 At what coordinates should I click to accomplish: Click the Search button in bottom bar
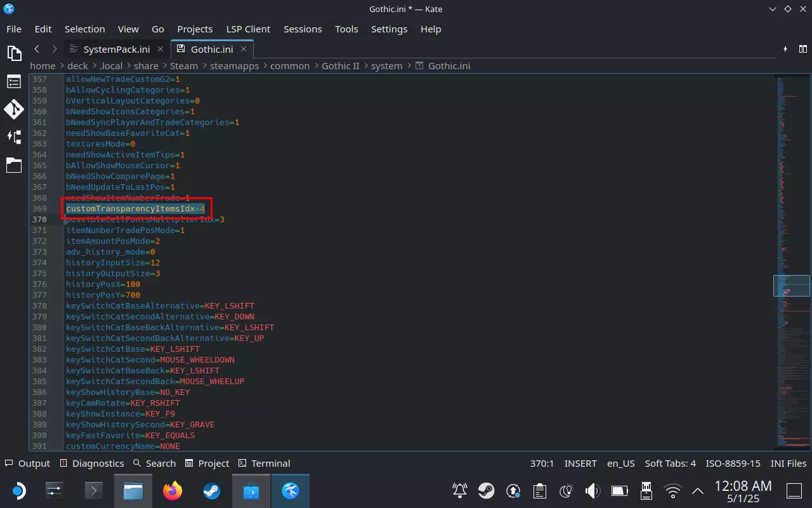(x=154, y=464)
